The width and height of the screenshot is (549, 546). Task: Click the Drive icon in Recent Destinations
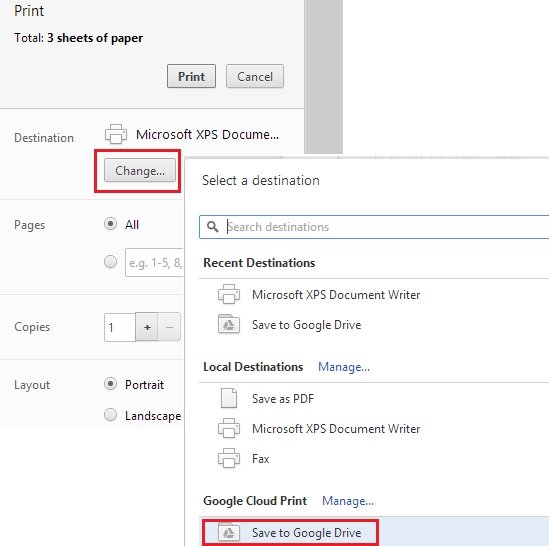229,324
